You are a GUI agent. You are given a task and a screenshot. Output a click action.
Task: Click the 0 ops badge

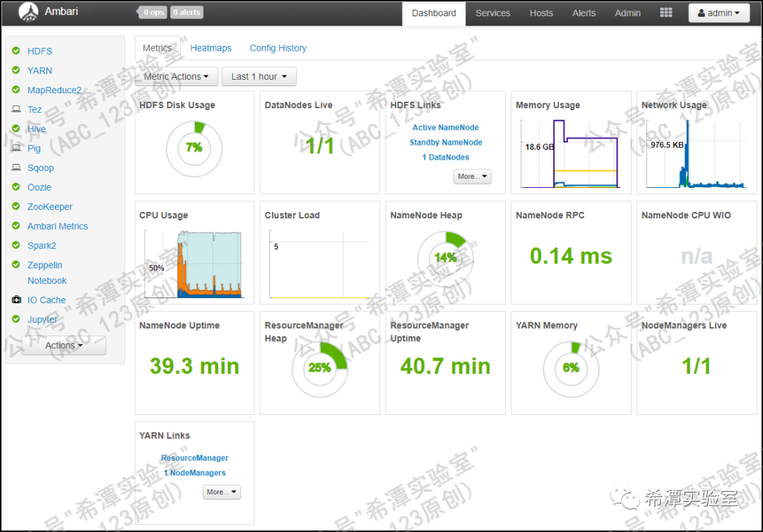(154, 12)
